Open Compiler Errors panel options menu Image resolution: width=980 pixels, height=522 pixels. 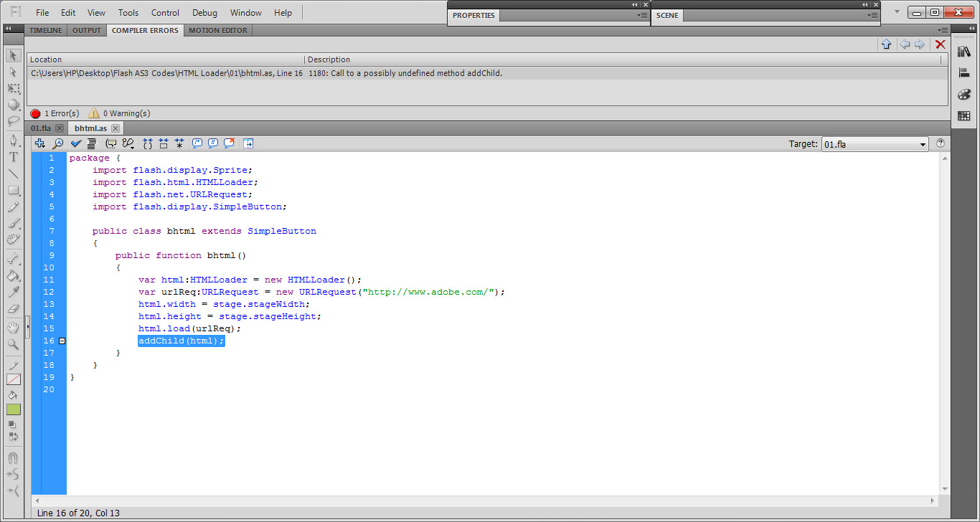click(943, 30)
